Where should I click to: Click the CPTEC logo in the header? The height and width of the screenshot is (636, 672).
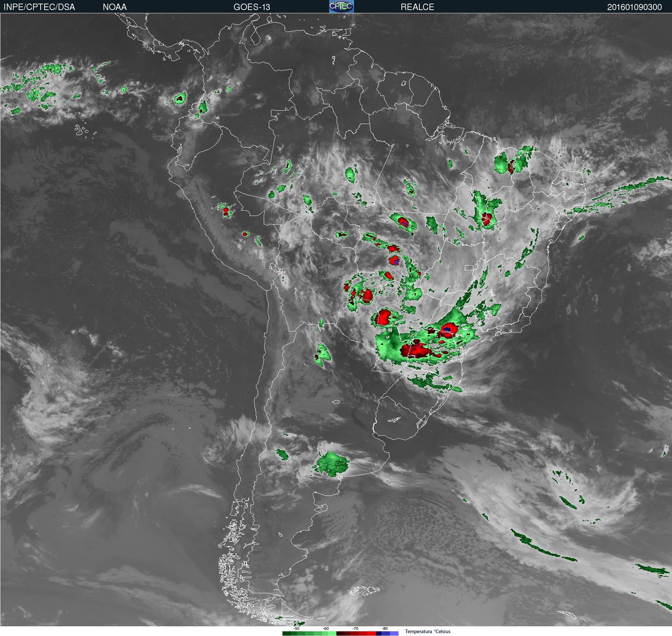point(341,6)
